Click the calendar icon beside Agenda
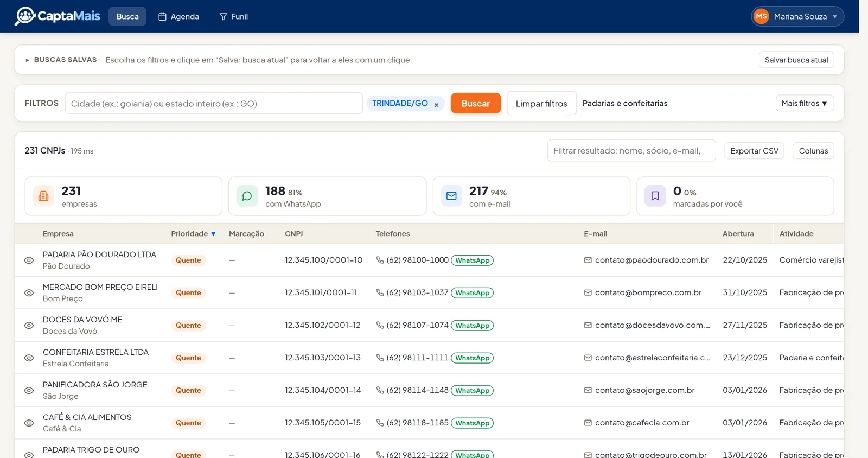The image size is (868, 458). [162, 17]
